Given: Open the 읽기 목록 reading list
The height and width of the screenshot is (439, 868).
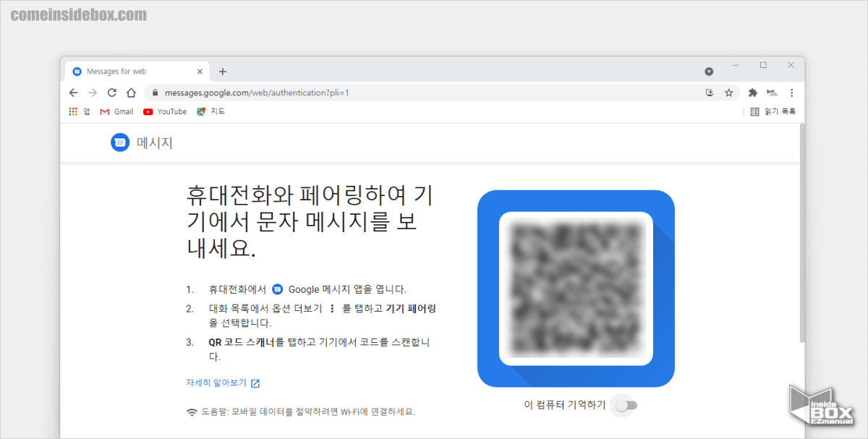Looking at the screenshot, I should (x=773, y=111).
